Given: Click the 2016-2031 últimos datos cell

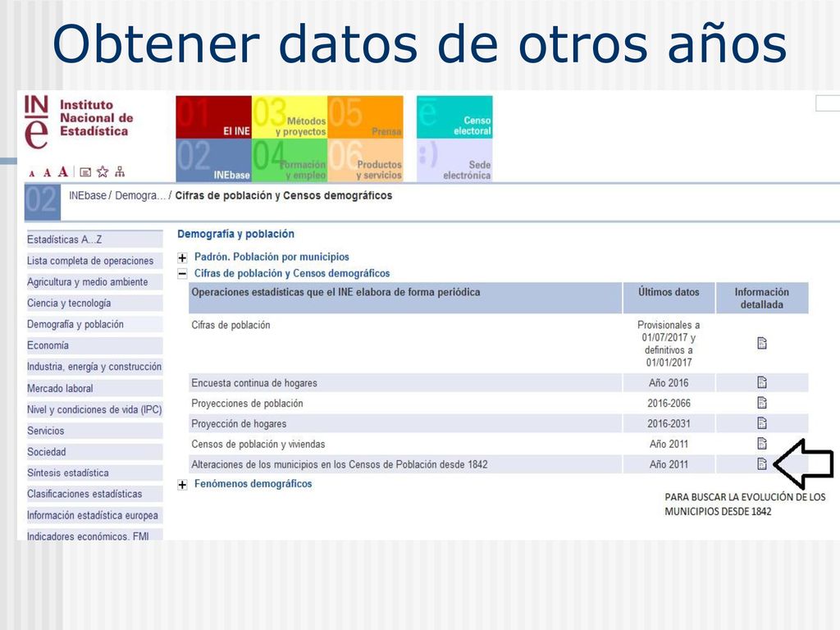Looking at the screenshot, I should point(669,424).
